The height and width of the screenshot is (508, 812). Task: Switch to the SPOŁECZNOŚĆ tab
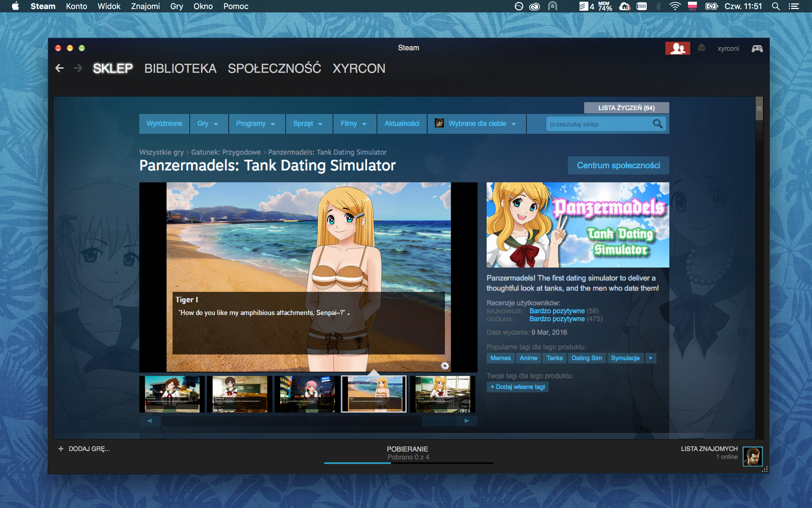(x=275, y=68)
